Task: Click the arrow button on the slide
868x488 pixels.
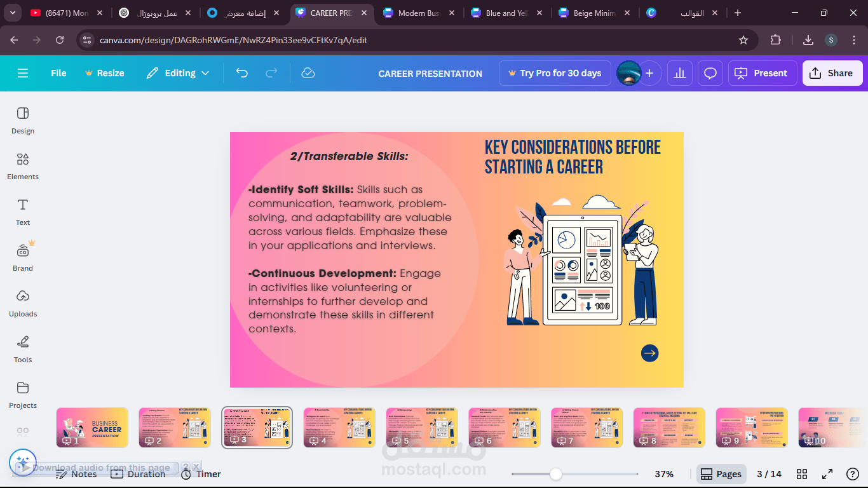Action: (x=649, y=353)
